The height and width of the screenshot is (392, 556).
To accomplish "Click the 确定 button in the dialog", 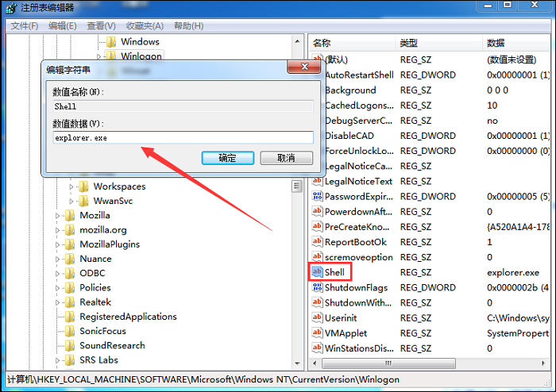I will (x=228, y=158).
